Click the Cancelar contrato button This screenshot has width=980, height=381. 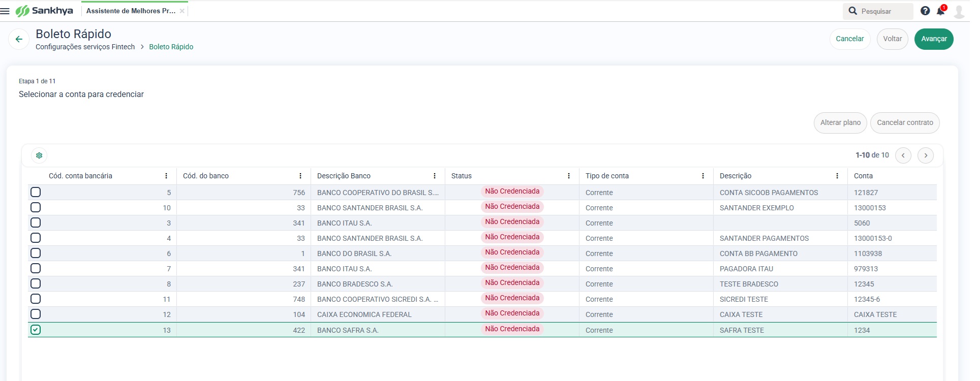pyautogui.click(x=905, y=123)
